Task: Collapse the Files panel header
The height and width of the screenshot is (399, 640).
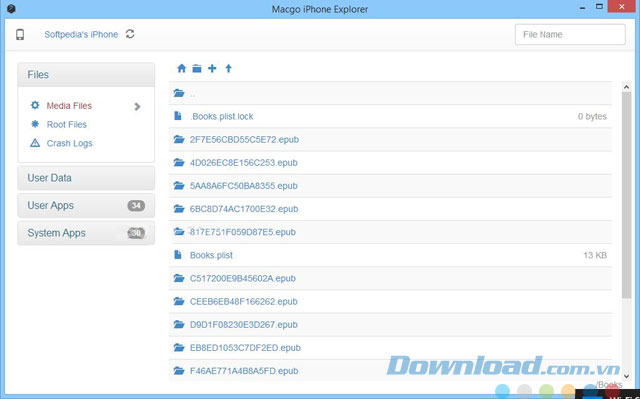Action: click(x=86, y=75)
